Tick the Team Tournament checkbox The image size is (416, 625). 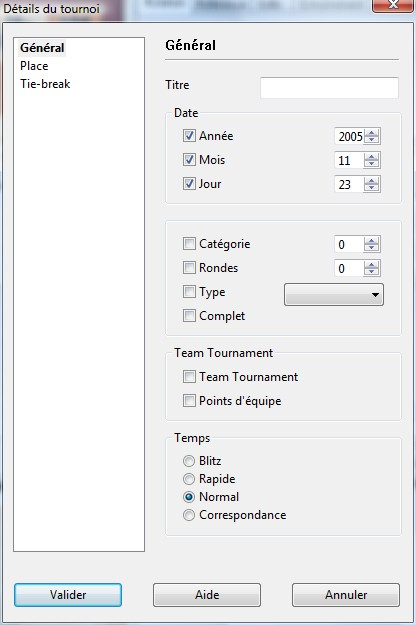(x=189, y=376)
